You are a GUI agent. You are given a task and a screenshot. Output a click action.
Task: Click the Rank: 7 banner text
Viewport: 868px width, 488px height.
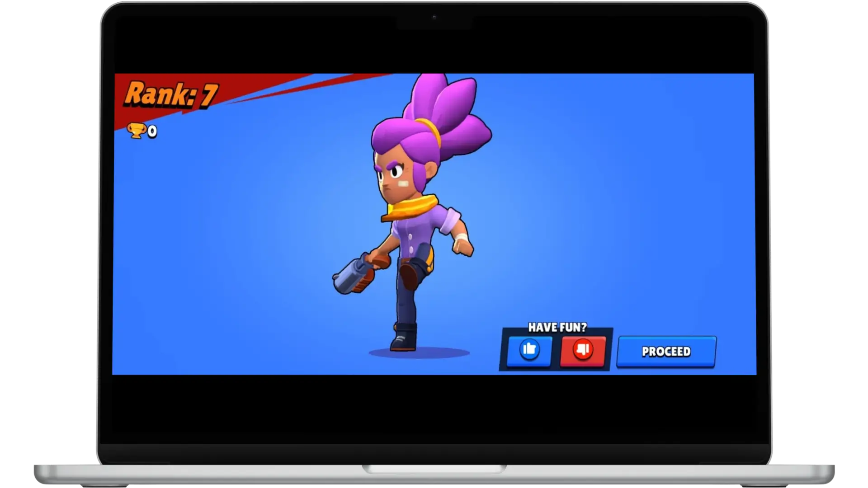[x=172, y=94]
